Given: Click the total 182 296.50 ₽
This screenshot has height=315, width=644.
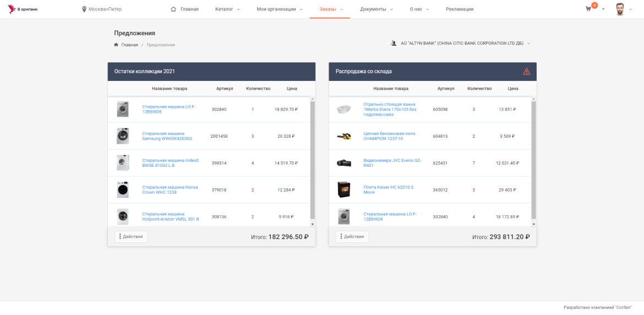Looking at the screenshot, I should pos(288,237).
